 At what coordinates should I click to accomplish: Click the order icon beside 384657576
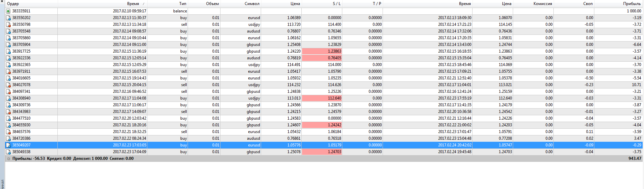click(x=8, y=132)
